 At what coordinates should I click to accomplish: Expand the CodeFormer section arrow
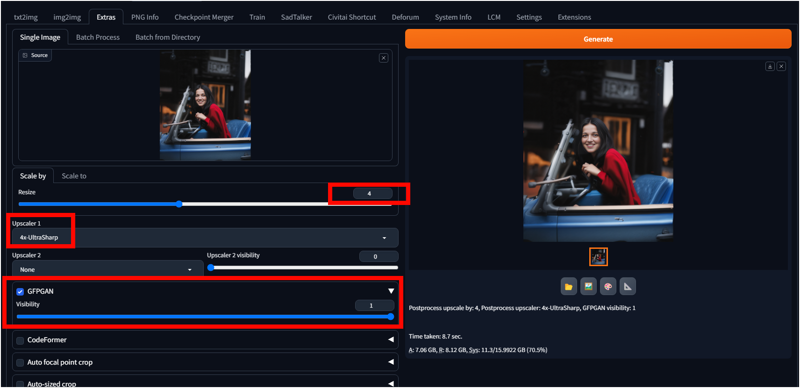click(x=391, y=340)
